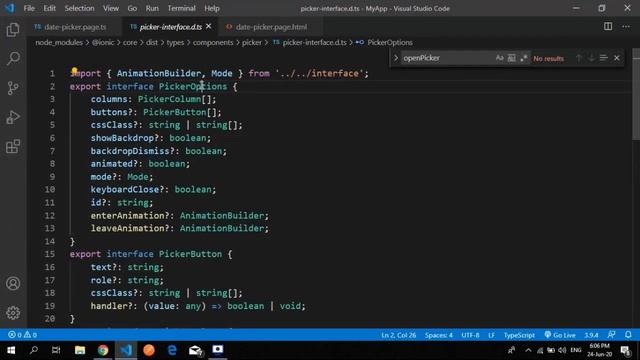Screen dimensions: 640x360
Task: Open the File menu
Action: tap(29, 8)
